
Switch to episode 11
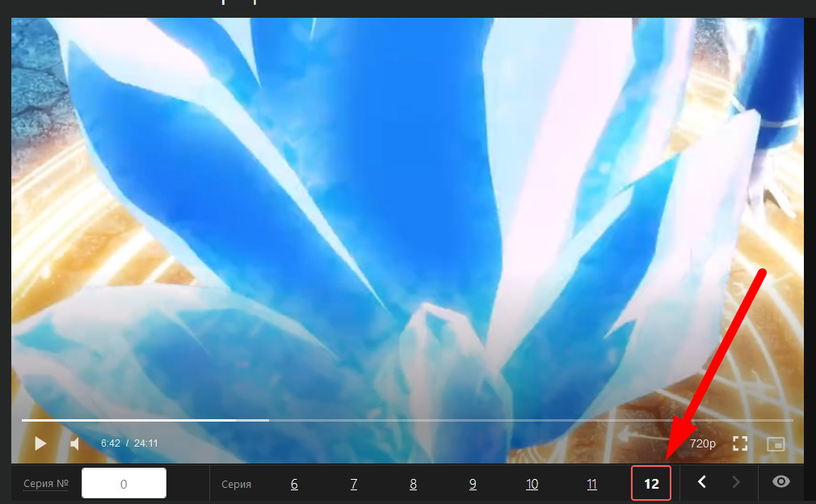[591, 484]
